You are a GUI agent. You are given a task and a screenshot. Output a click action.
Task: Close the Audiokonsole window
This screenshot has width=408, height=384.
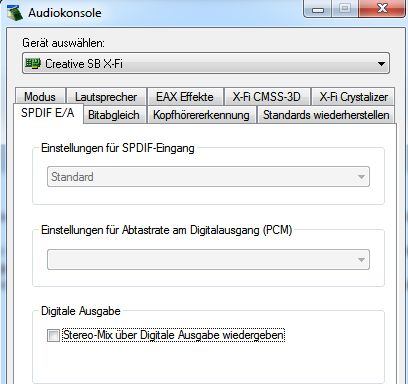pos(383,9)
